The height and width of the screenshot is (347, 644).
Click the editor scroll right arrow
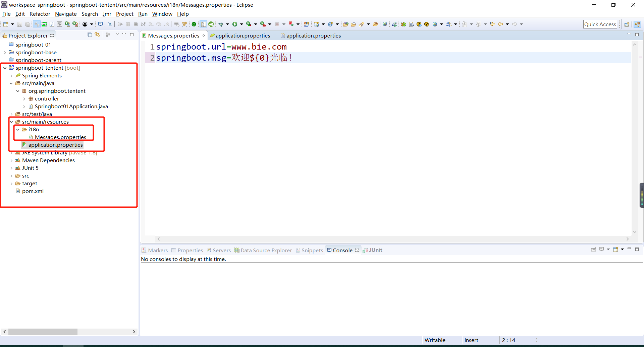pos(628,239)
